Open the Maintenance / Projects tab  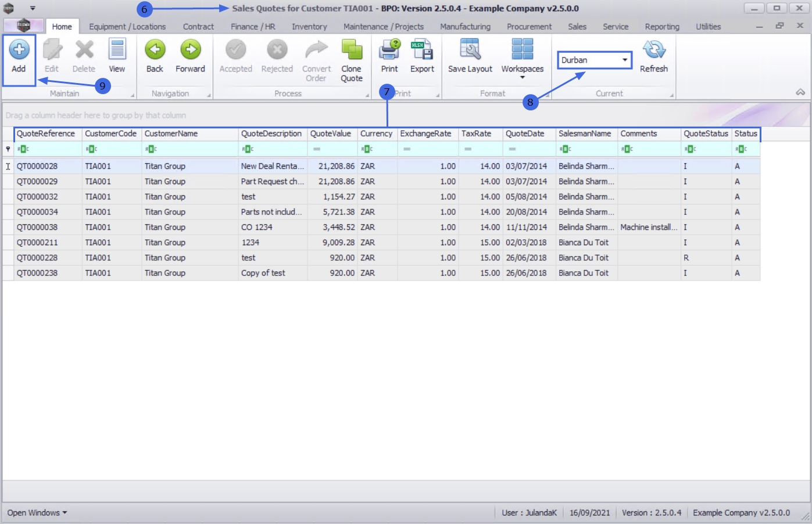tap(384, 27)
